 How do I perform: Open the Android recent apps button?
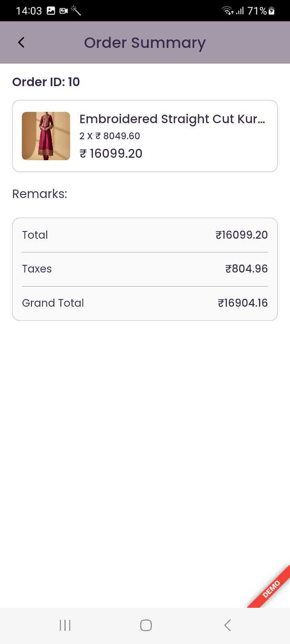pyautogui.click(x=65, y=625)
